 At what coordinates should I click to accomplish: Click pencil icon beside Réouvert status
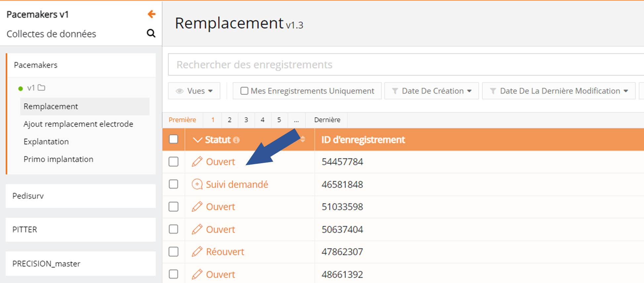[x=197, y=252]
